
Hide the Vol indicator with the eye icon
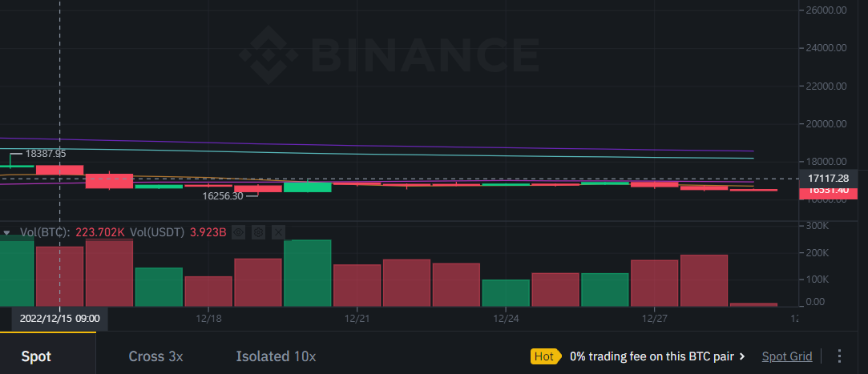pos(239,232)
